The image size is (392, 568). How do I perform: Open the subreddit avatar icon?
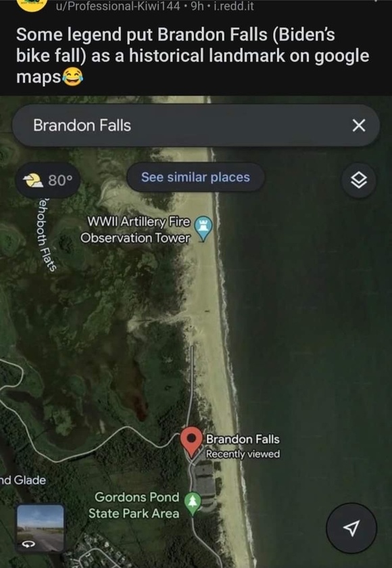click(32, 4)
